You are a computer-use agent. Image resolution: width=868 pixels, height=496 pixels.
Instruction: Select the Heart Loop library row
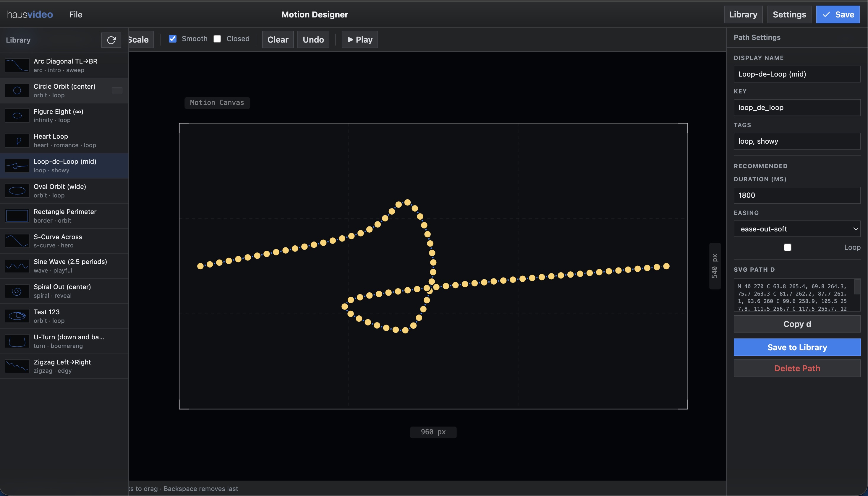[64, 141]
